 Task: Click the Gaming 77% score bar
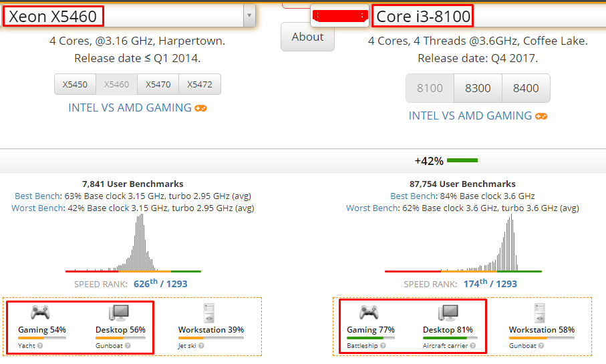pyautogui.click(x=371, y=338)
